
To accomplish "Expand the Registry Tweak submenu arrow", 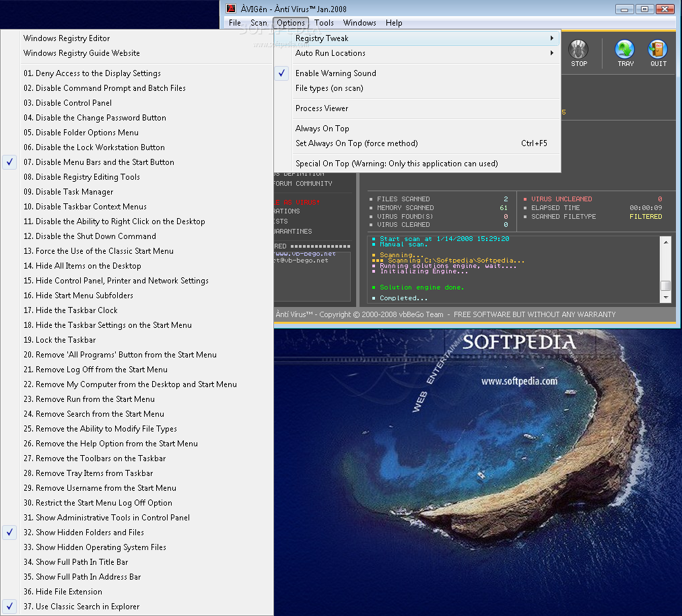I will tap(551, 38).
